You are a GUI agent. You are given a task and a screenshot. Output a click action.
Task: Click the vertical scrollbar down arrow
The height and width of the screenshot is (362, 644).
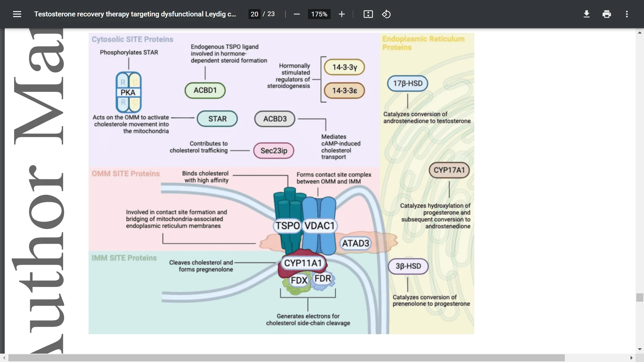pyautogui.click(x=640, y=349)
